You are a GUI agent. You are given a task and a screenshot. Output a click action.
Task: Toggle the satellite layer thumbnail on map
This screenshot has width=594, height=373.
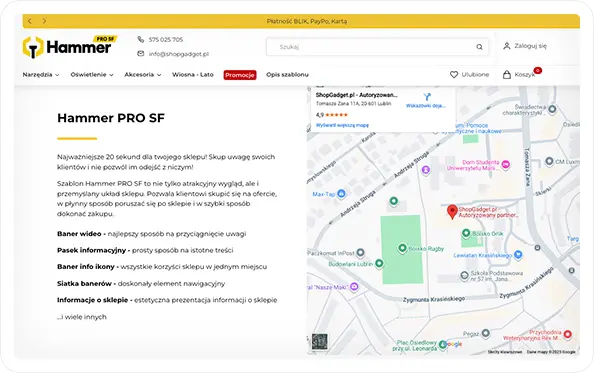(319, 341)
